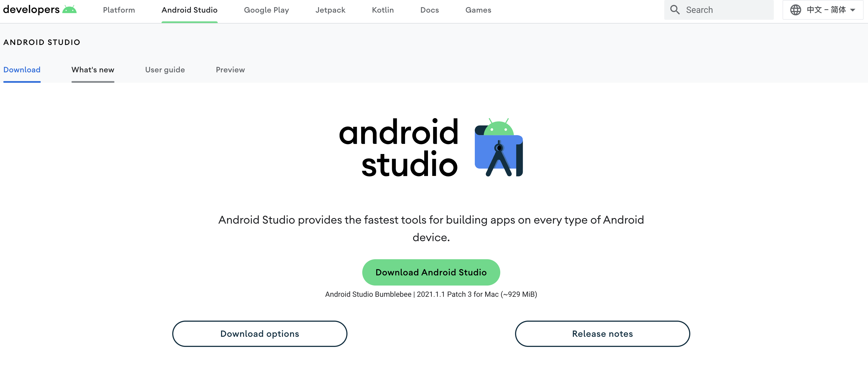Click the Download Android Studio button
This screenshot has height=365, width=868.
[431, 272]
